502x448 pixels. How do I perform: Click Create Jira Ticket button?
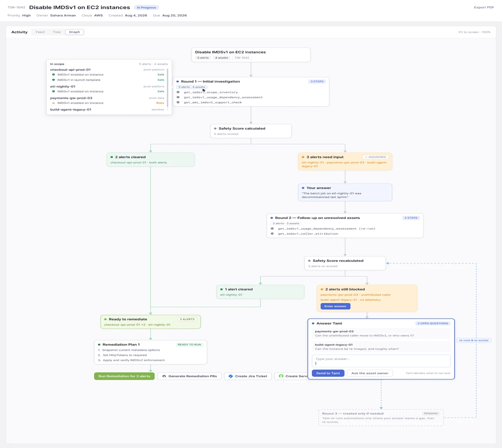[x=248, y=376]
